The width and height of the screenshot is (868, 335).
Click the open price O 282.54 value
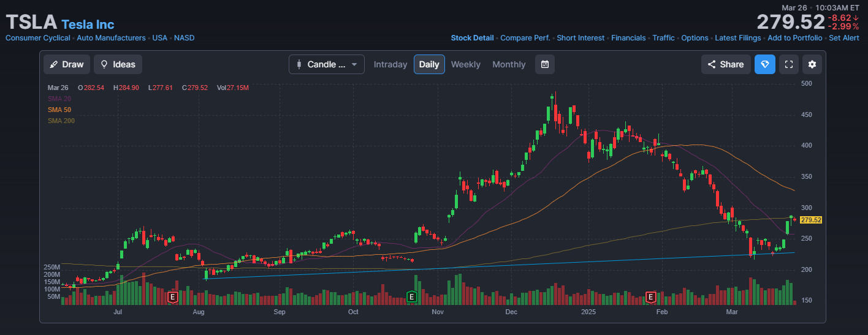(x=91, y=88)
